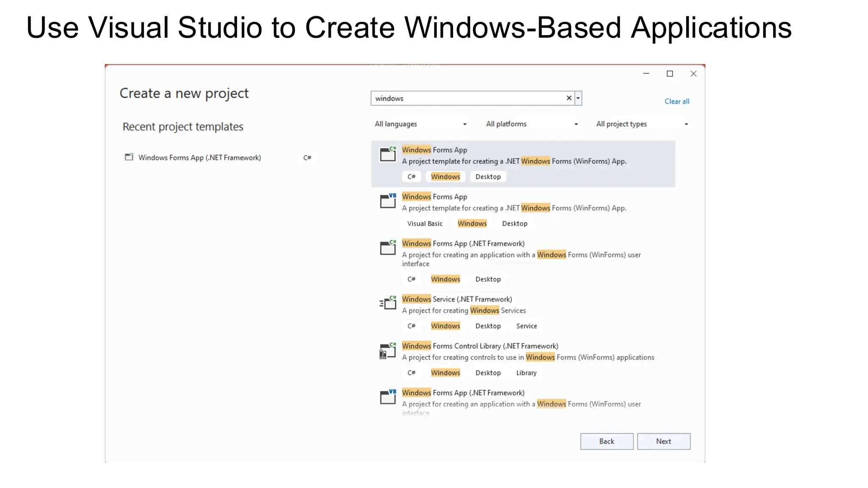Select the C# Windows Forms App template icon
The width and height of the screenshot is (868, 488).
(x=388, y=154)
